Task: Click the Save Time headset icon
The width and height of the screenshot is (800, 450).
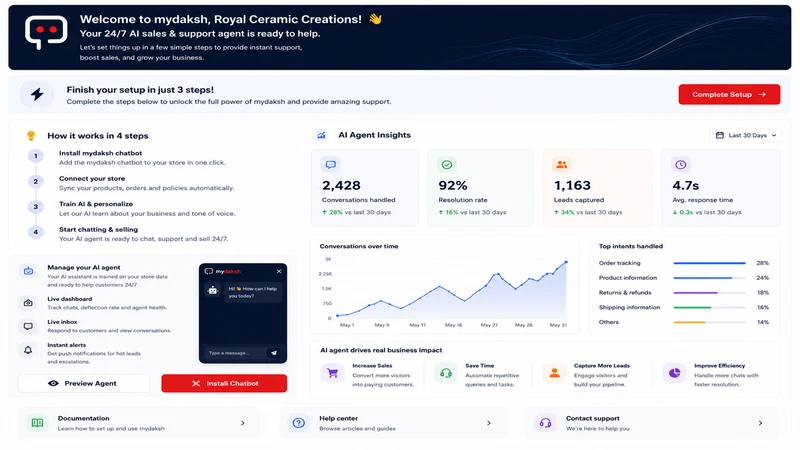Action: click(446, 373)
